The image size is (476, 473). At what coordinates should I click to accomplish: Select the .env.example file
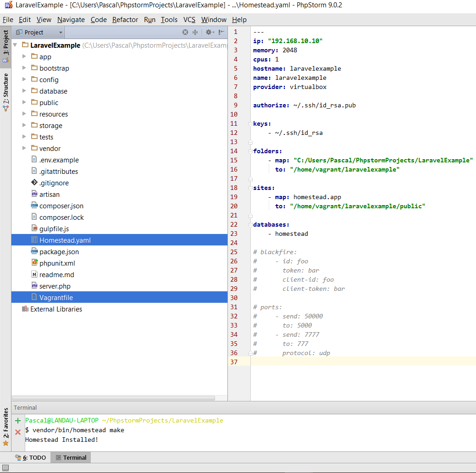click(x=119, y=160)
